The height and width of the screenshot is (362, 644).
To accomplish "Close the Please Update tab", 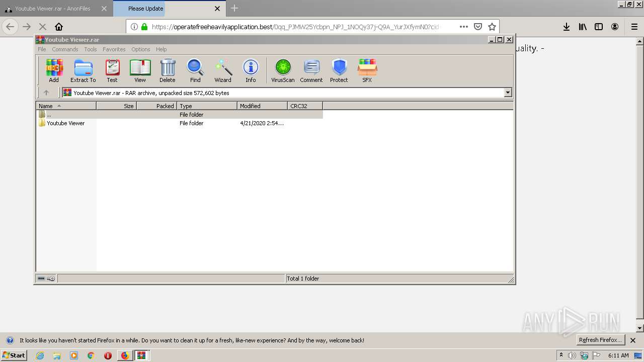I will tap(217, 9).
